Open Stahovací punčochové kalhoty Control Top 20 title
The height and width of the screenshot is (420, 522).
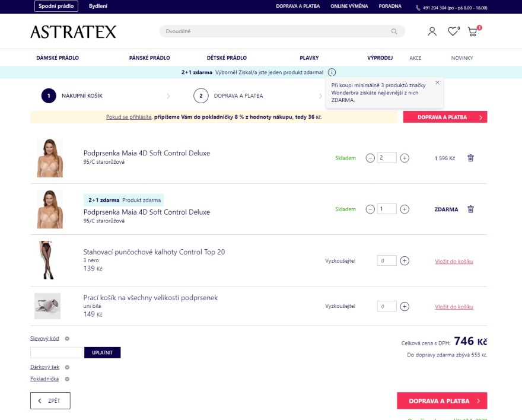pos(154,252)
